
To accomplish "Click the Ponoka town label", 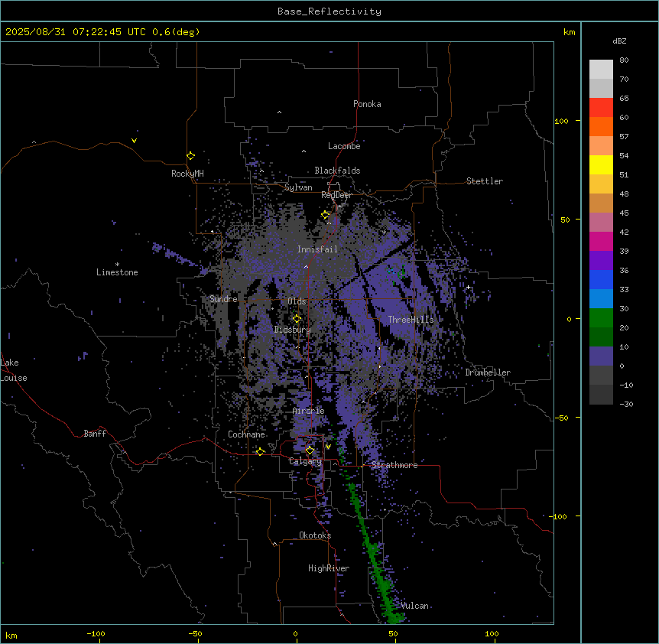I will (367, 104).
